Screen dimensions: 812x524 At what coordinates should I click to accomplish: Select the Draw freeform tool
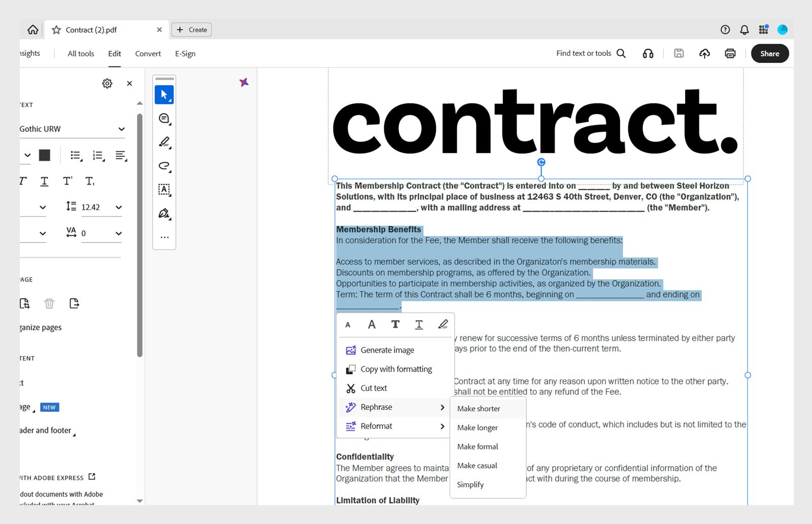(x=164, y=166)
